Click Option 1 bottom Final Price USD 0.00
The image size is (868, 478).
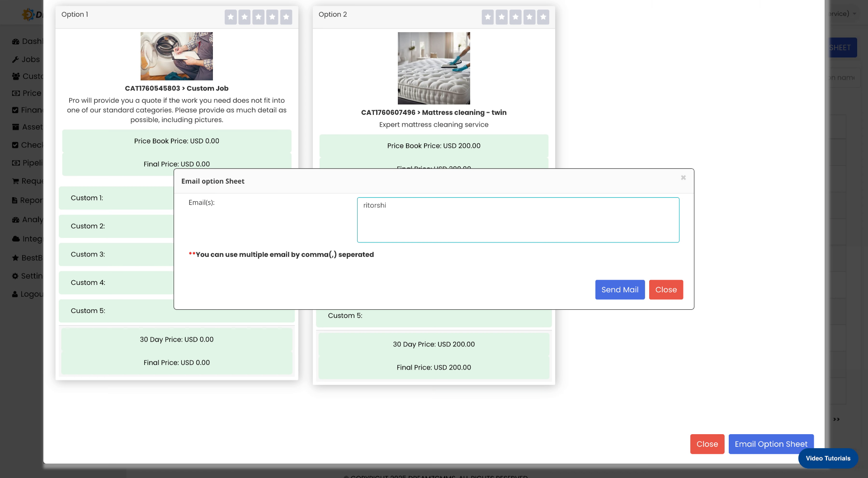(177, 363)
